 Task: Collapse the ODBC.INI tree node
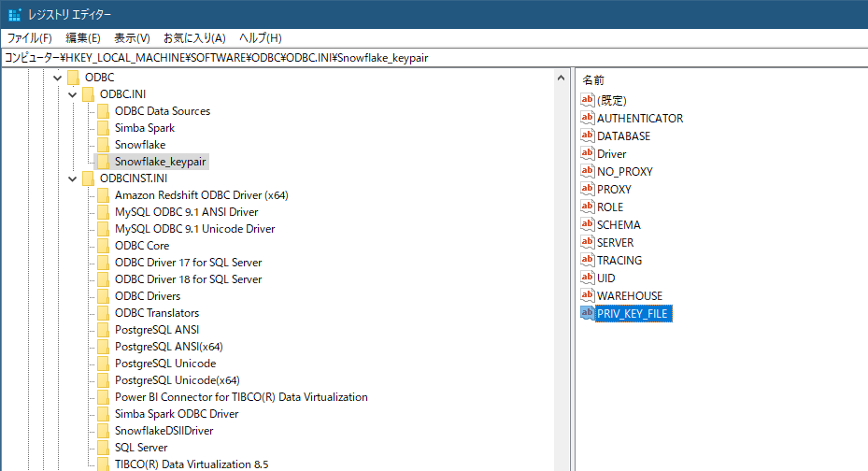[73, 94]
